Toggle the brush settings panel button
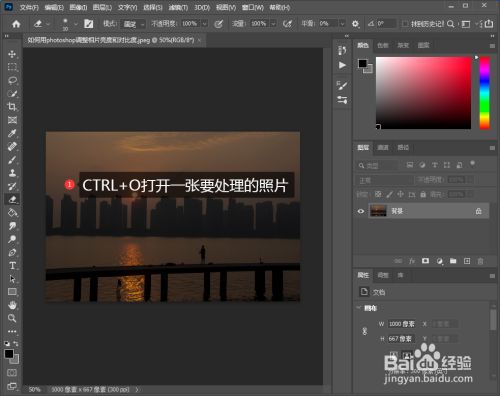 (x=88, y=24)
